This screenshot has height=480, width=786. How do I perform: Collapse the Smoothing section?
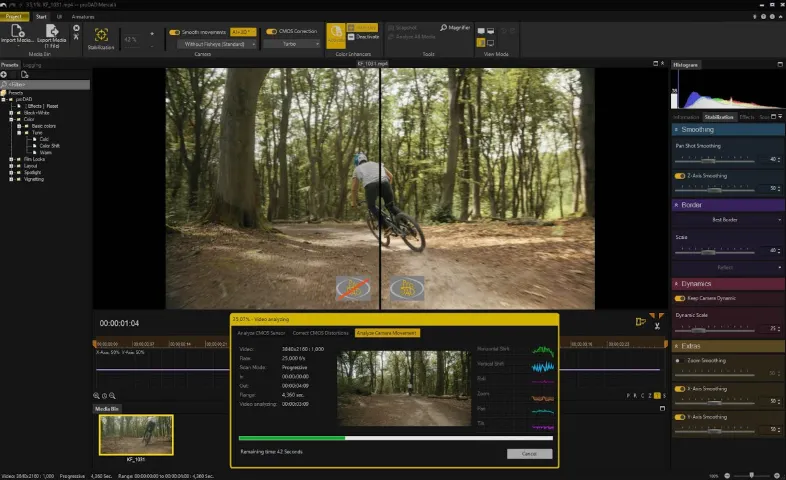(676, 130)
